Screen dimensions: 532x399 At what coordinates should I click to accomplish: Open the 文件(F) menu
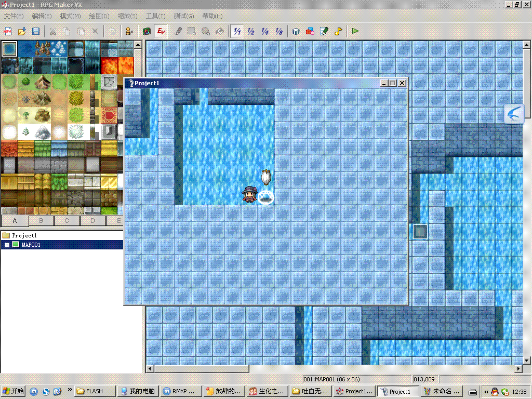14,16
